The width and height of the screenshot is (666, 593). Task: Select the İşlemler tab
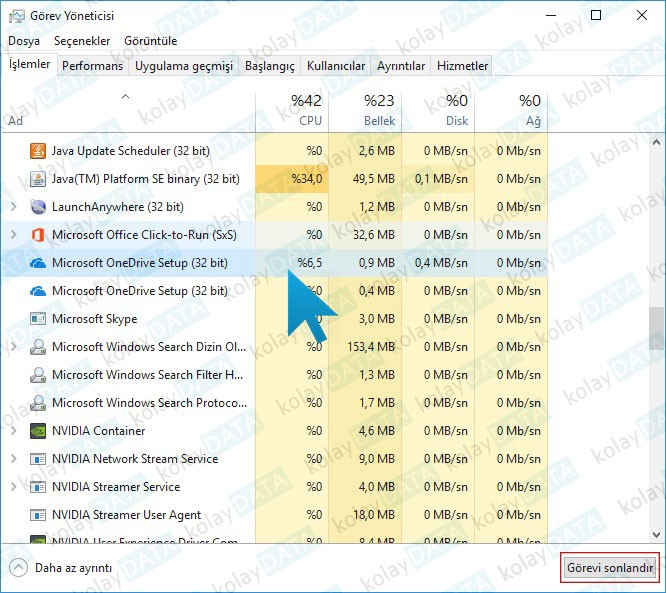(30, 64)
